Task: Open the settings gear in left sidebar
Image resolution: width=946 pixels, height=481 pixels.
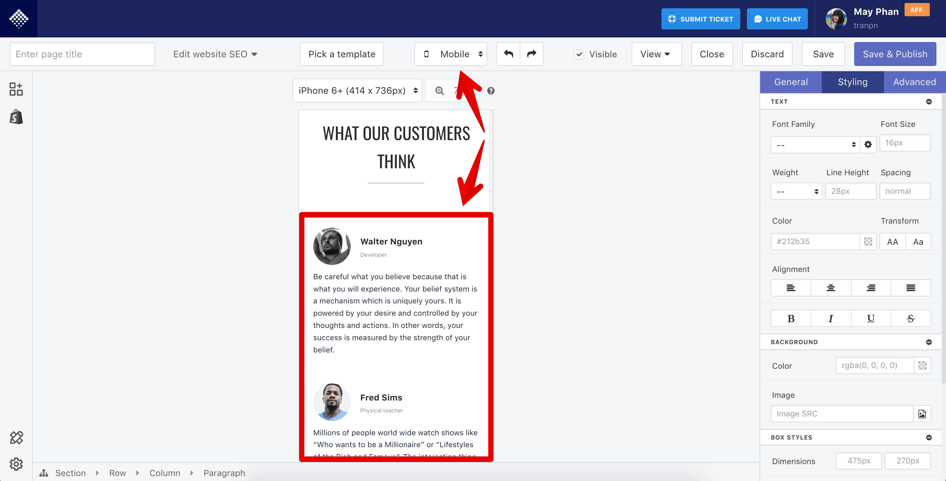Action: [16, 463]
